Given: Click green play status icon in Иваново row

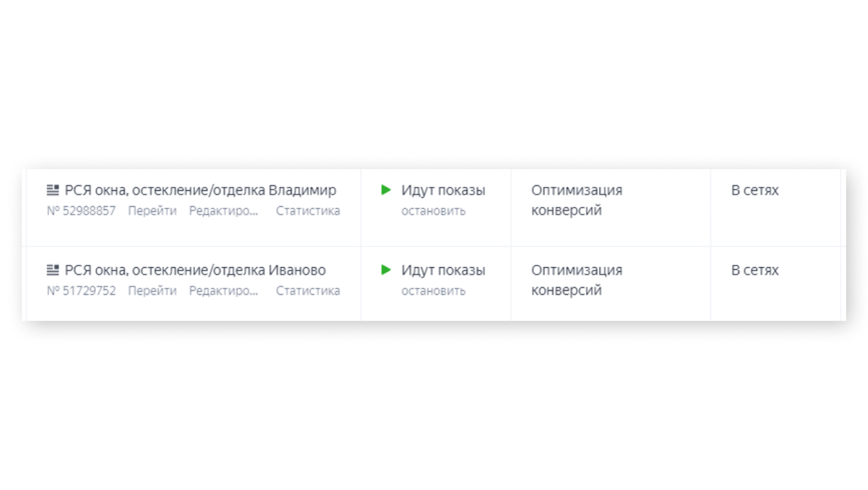Looking at the screenshot, I should pos(386,270).
